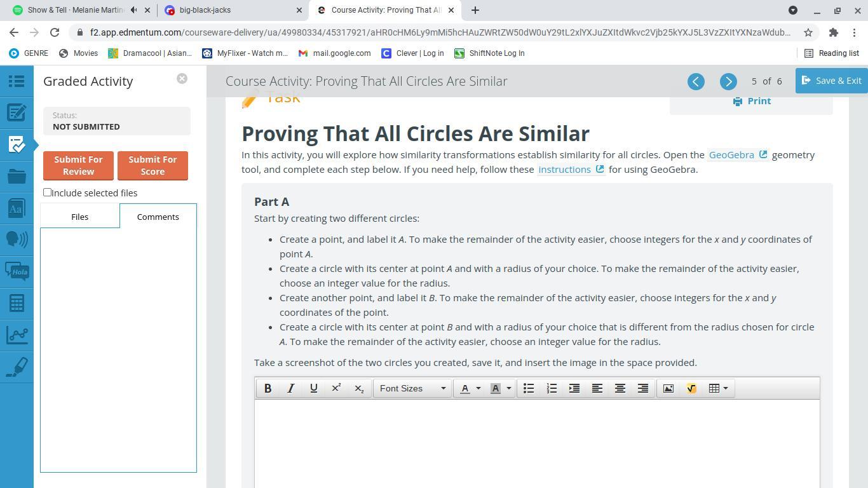The image size is (868, 488).
Task: Open the text-to-speech sidebar tool
Action: [17, 239]
